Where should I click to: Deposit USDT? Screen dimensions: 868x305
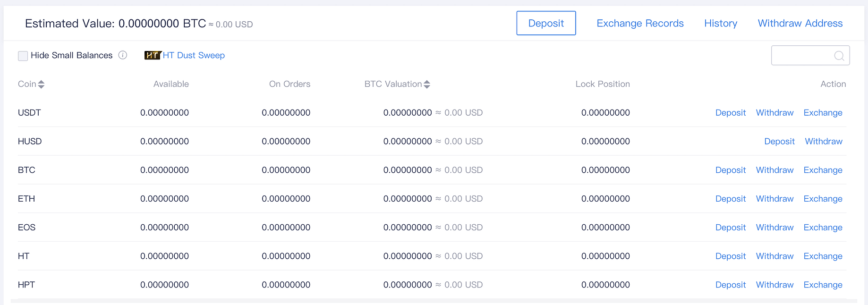pyautogui.click(x=731, y=113)
